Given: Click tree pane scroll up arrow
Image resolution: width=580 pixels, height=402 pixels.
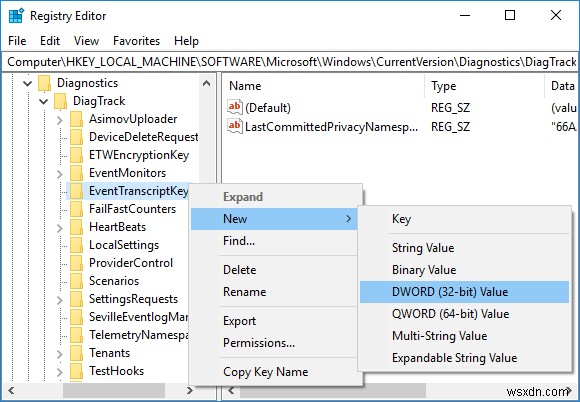Looking at the screenshot, I should 206,83.
